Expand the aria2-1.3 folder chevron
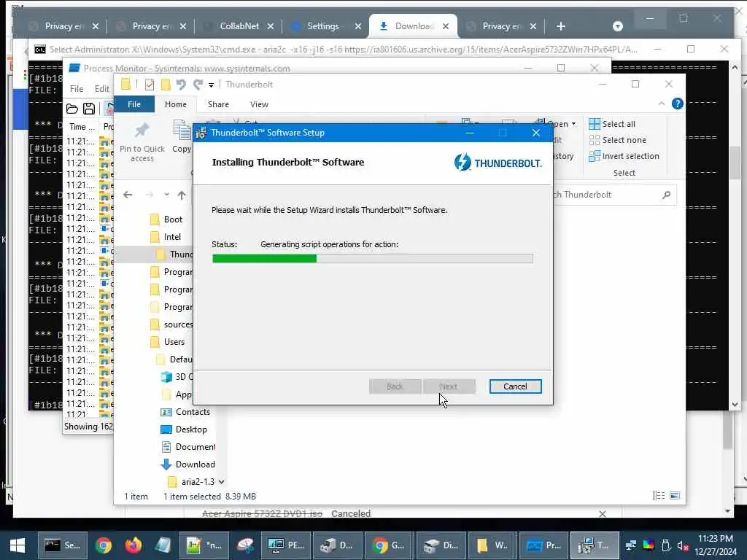Image resolution: width=747 pixels, height=560 pixels. point(221,482)
